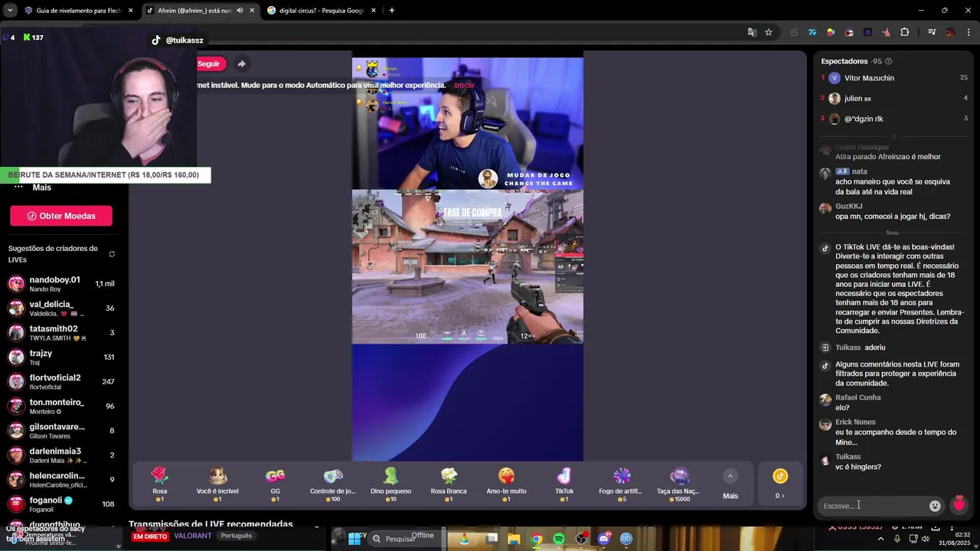This screenshot has height=551, width=980.
Task: Click EM DIRETO live badge
Action: 150,536
